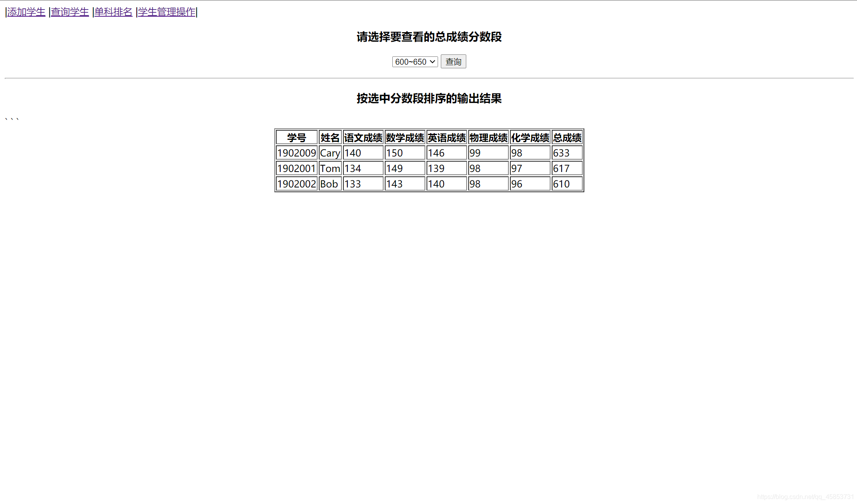Open the 添加学生 link
This screenshot has width=857, height=504.
click(26, 12)
